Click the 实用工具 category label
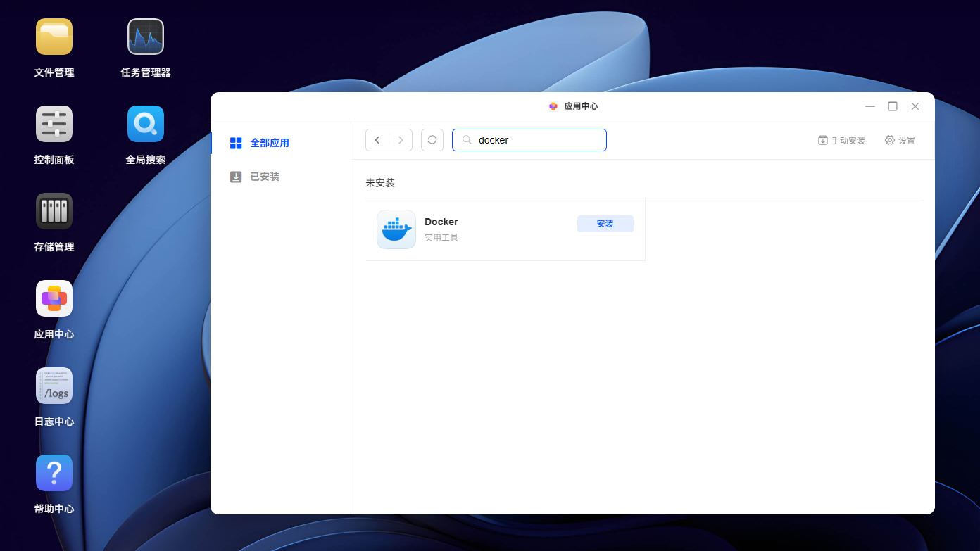Viewport: 980px width, 551px height. pyautogui.click(x=441, y=238)
